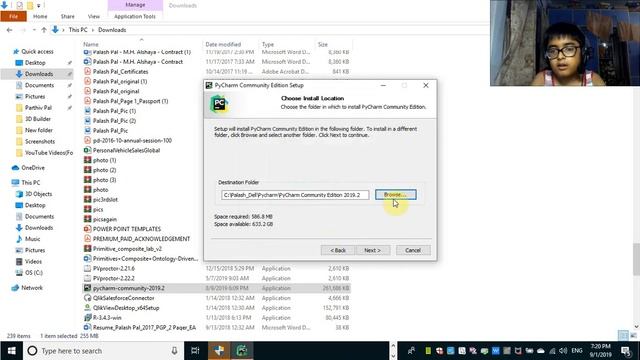Open the taskbar clock showing 7:20 PM
The height and width of the screenshot is (360, 640).
tap(600, 351)
